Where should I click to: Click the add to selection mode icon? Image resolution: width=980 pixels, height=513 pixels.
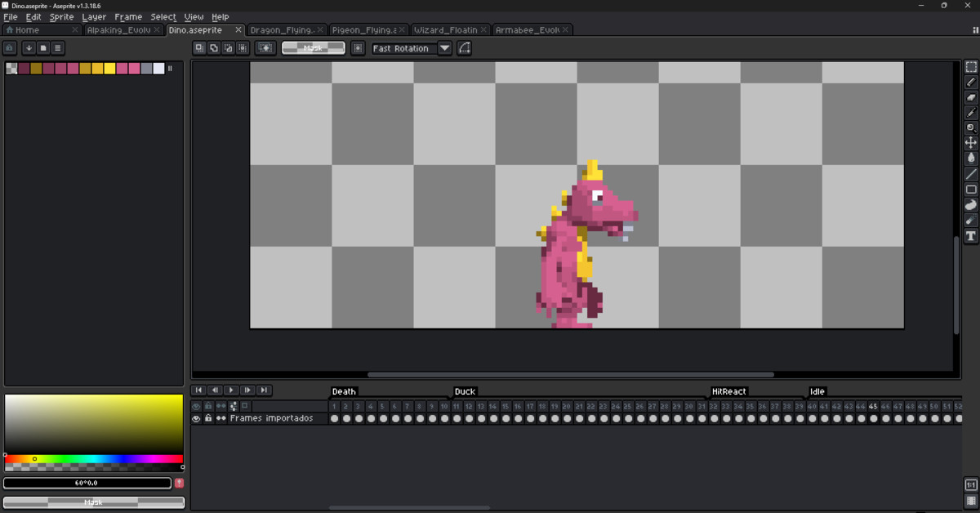pyautogui.click(x=214, y=48)
